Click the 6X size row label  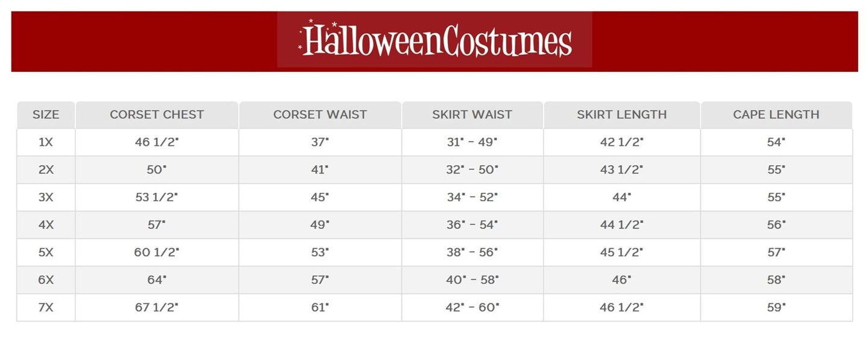point(46,280)
